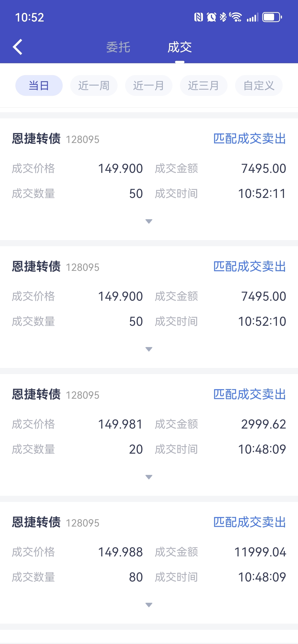Expand the 11999.04 amount trade record

coord(149,605)
